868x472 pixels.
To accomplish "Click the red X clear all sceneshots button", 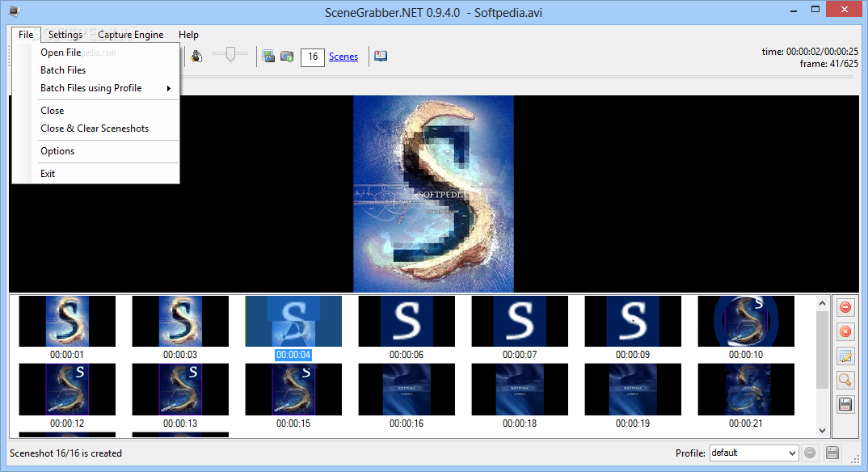I will (845, 331).
